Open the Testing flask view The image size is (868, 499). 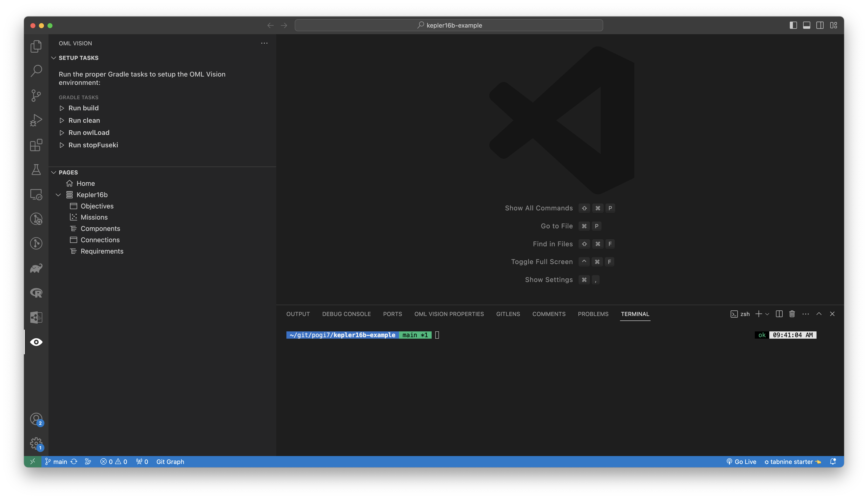[36, 170]
